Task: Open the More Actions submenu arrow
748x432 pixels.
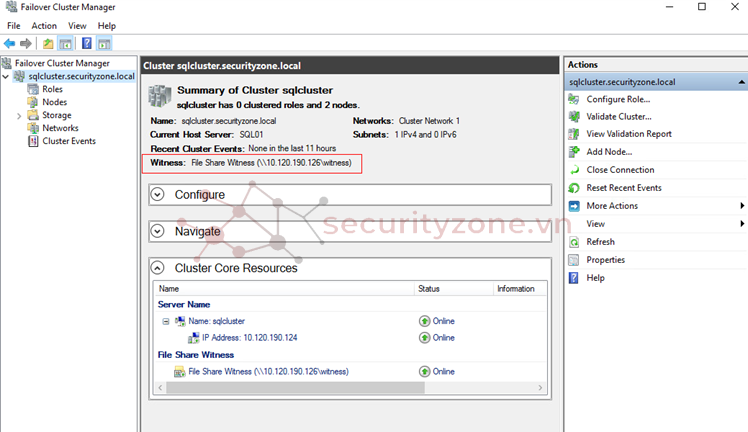Action: tap(741, 206)
